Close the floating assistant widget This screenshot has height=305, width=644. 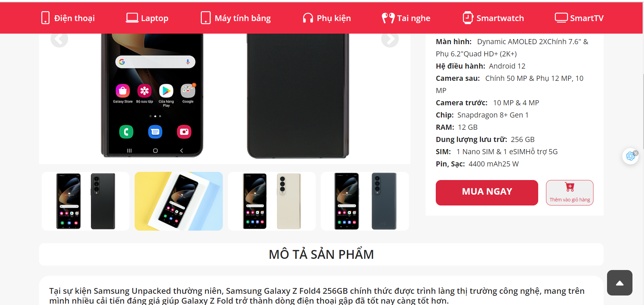click(636, 153)
